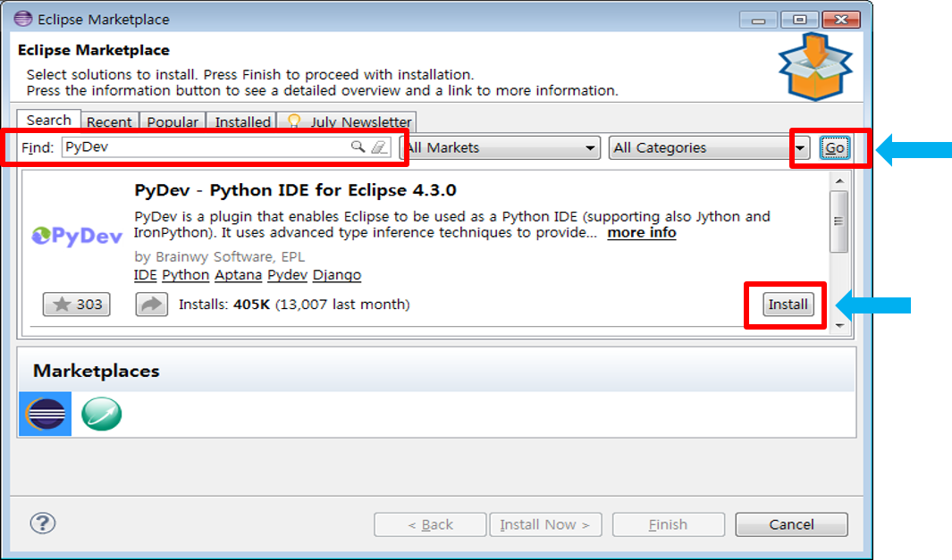
Task: Switch to the Recent tab
Action: [x=109, y=122]
